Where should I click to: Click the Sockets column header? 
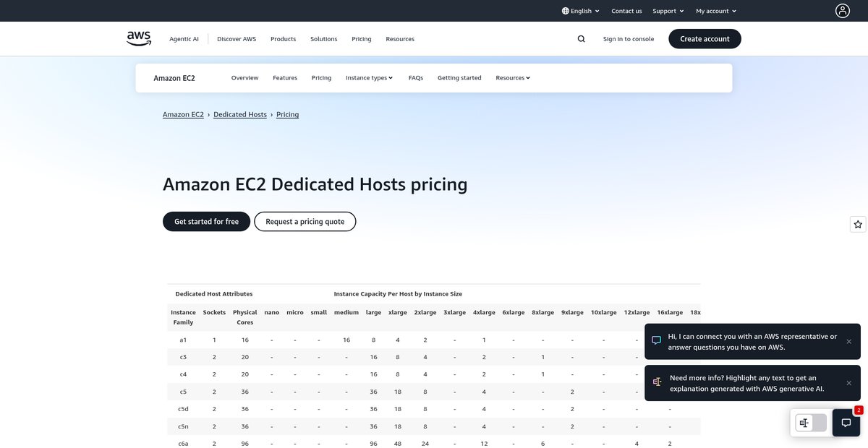coord(214,313)
